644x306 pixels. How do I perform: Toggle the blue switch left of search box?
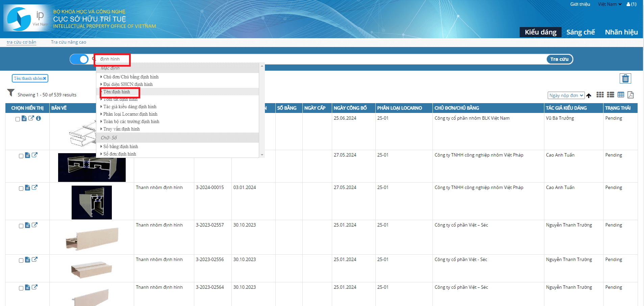pyautogui.click(x=79, y=59)
